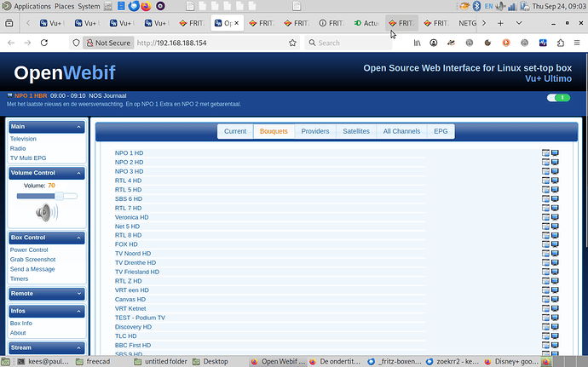Open the Providers tab

(315, 131)
